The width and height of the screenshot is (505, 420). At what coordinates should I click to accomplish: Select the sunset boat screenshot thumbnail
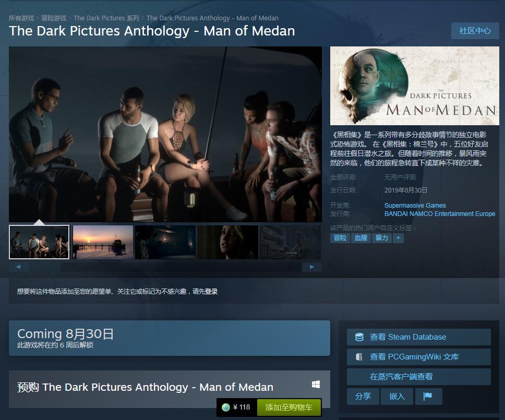tap(103, 242)
